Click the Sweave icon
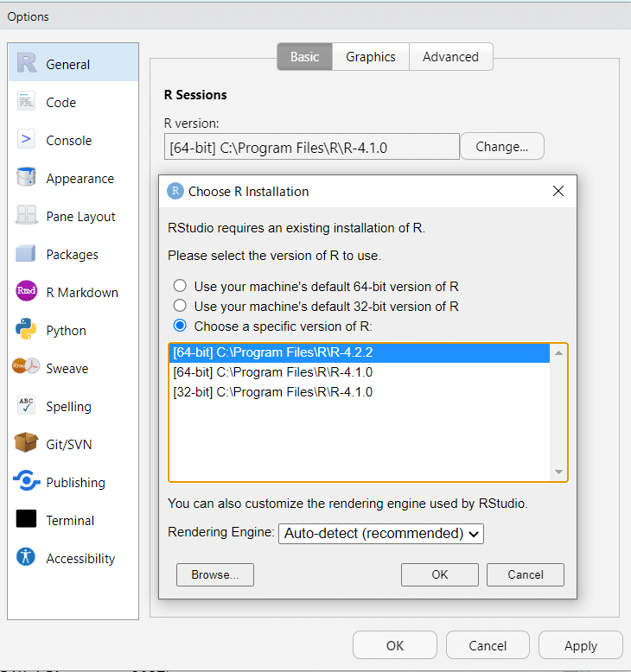Image resolution: width=631 pixels, height=672 pixels. pyautogui.click(x=26, y=366)
